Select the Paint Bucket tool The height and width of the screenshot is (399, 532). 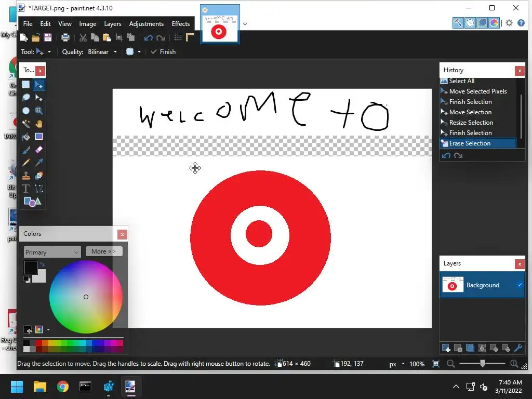(26, 137)
